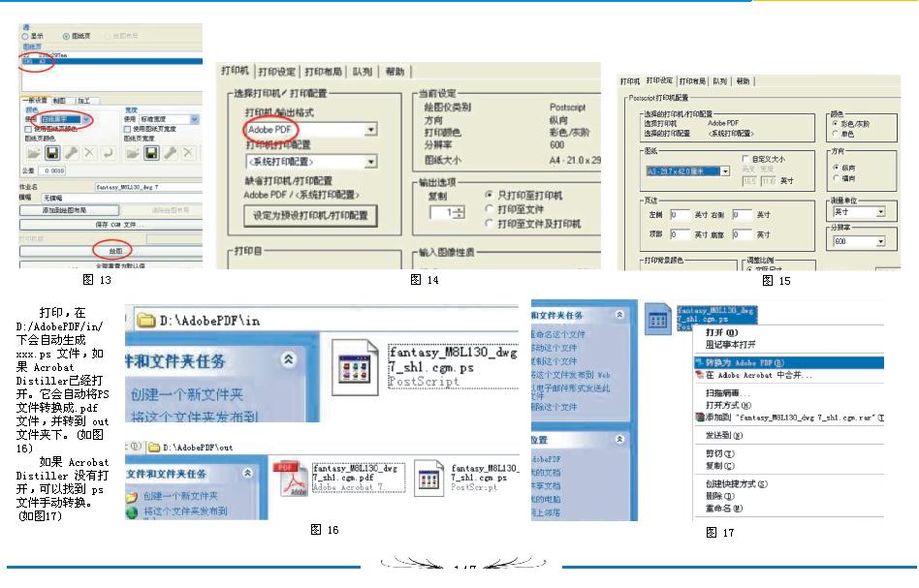
Task: Click X delete icon under 颜色 in figure 13
Action: pos(89,153)
